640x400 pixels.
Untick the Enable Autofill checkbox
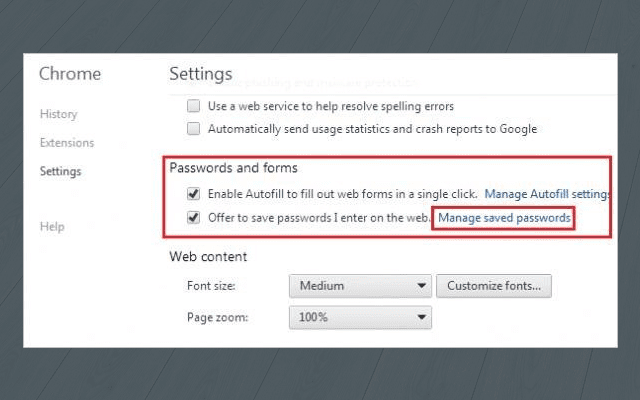point(193,193)
